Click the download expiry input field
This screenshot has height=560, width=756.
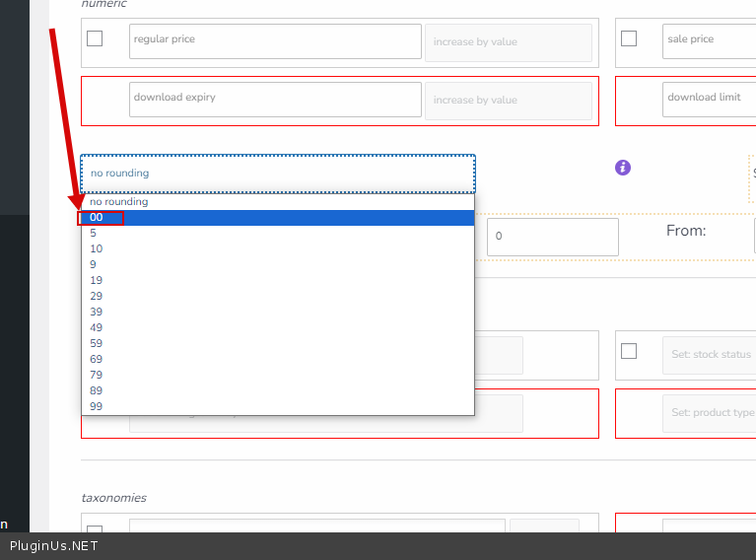(x=275, y=100)
